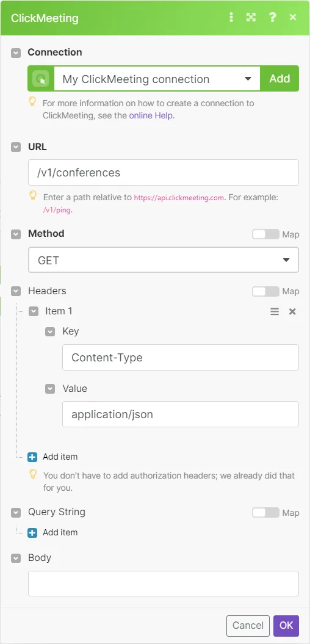Open the three-dot module options menu
The height and width of the screenshot is (644, 310).
(231, 17)
